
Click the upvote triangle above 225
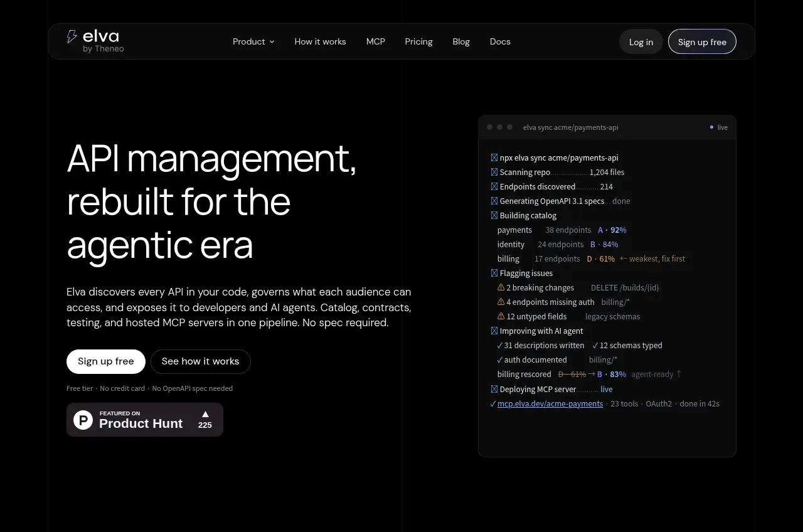point(205,414)
